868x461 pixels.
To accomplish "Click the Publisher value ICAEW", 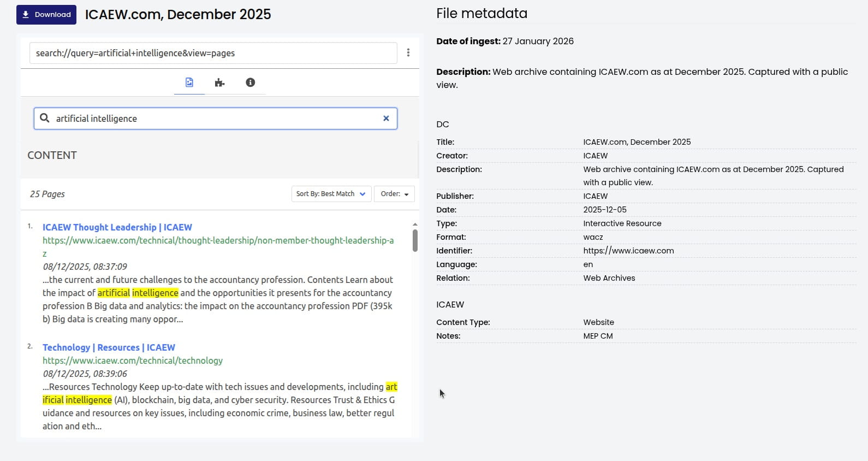I will 595,196.
